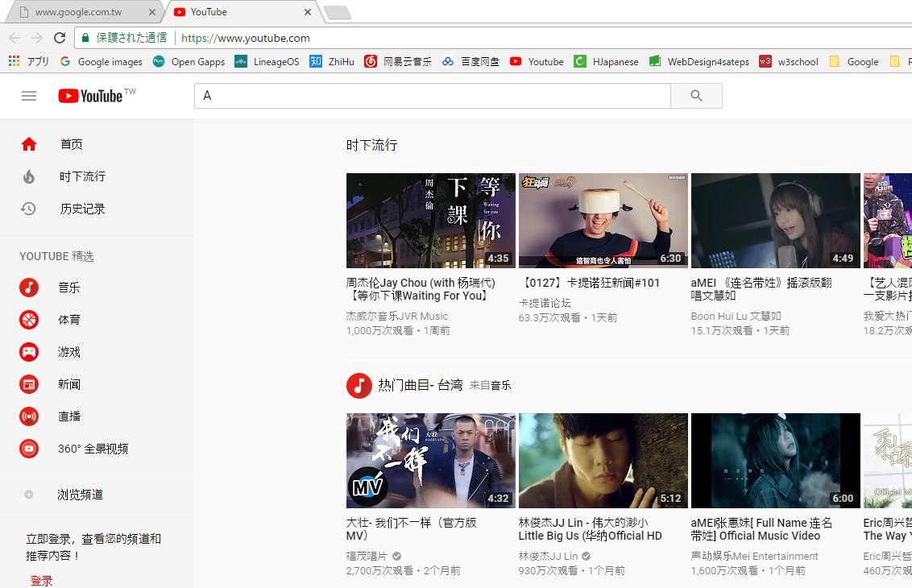Image resolution: width=912 pixels, height=588 pixels.
Task: Click the 登录 sign-in link
Action: [x=41, y=581]
